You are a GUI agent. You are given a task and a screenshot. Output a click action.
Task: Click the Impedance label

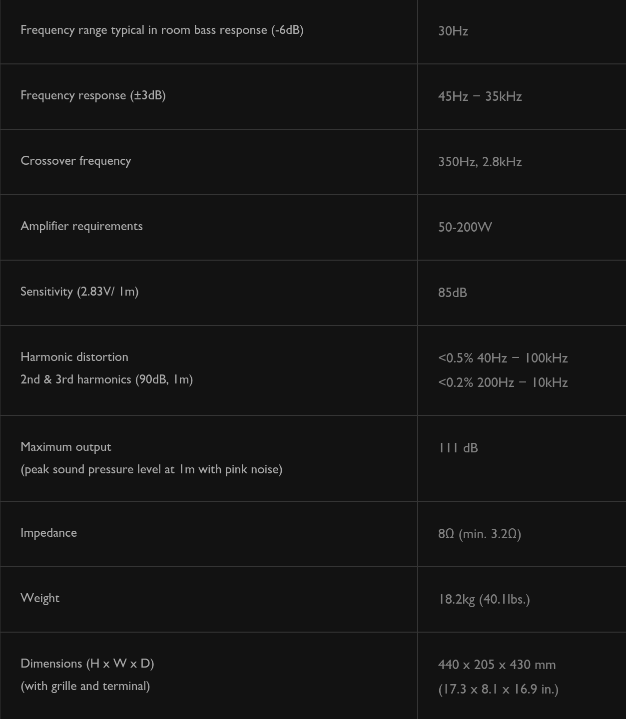(49, 532)
